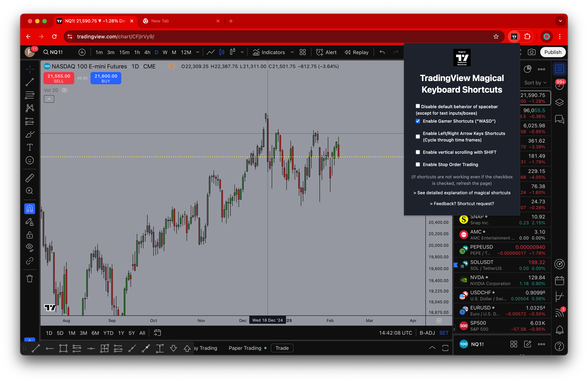Select the brush drawing tool
Viewport: 588px width, 382px height.
[x=30, y=134]
